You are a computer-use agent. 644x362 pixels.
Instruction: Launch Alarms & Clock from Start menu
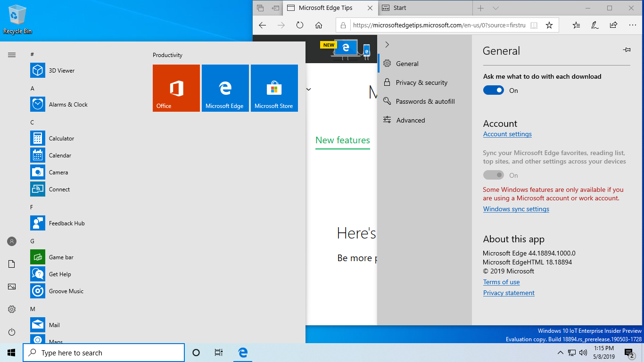pyautogui.click(x=38, y=105)
